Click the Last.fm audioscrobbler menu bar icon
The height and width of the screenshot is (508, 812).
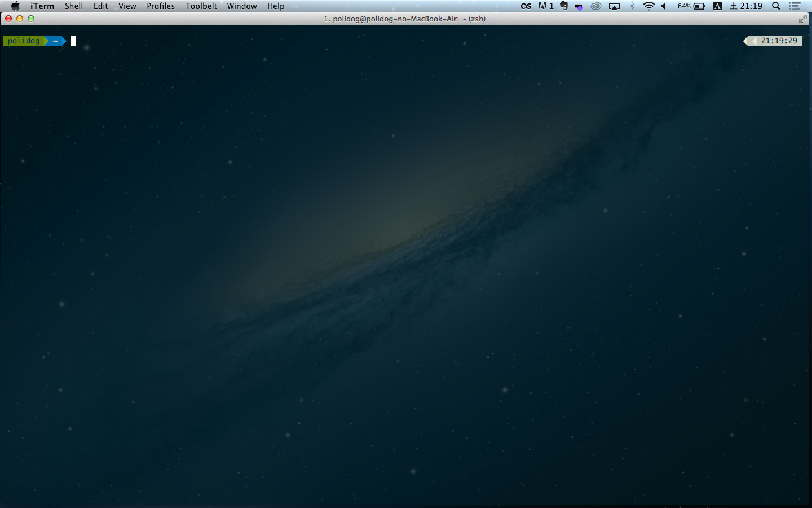pyautogui.click(x=526, y=6)
